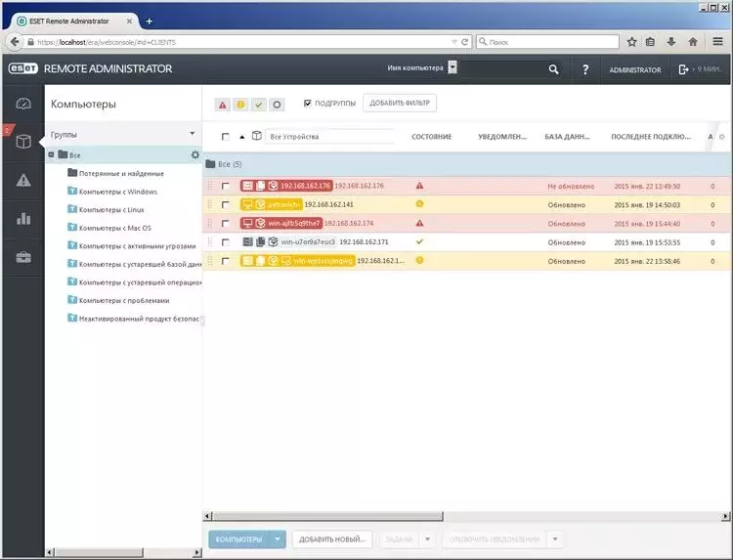733x560 pixels.
Task: Click the logout icon next to 9 МИН
Action: click(683, 69)
